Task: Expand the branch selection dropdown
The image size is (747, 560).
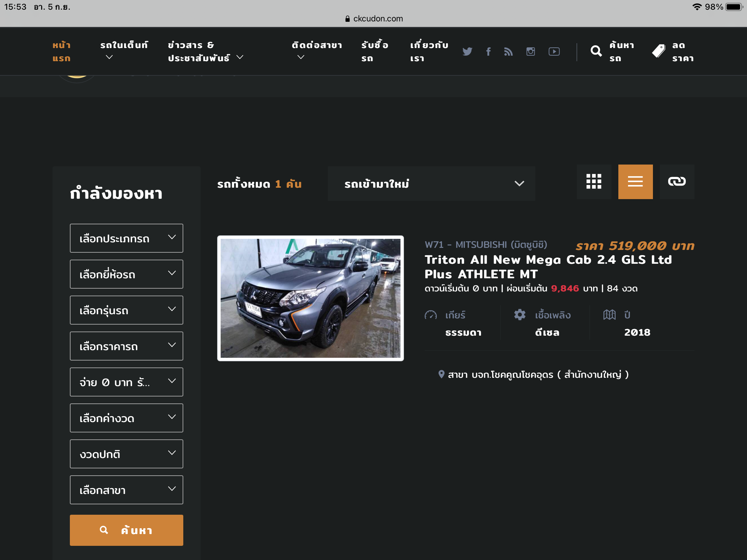Action: pos(126,490)
